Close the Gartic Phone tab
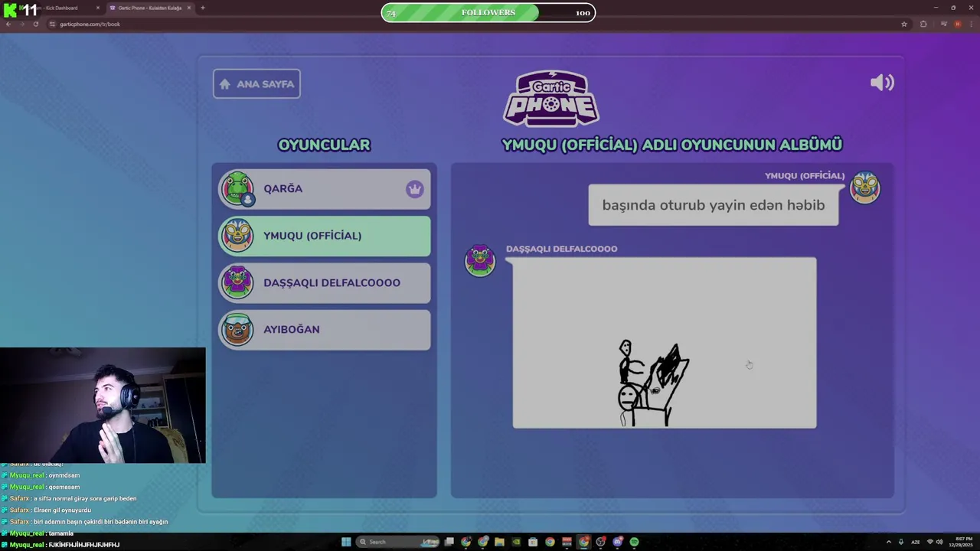The width and height of the screenshot is (980, 551). (189, 8)
